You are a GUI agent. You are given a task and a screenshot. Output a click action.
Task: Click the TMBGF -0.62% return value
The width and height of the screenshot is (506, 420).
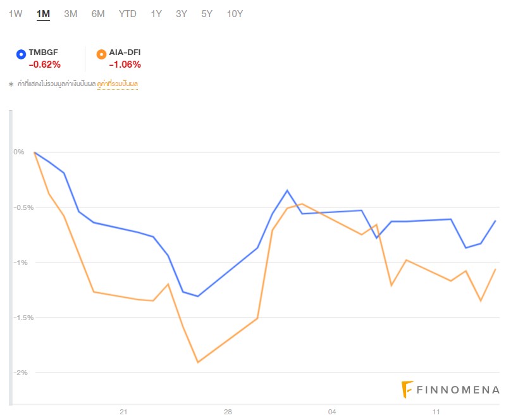(x=44, y=65)
